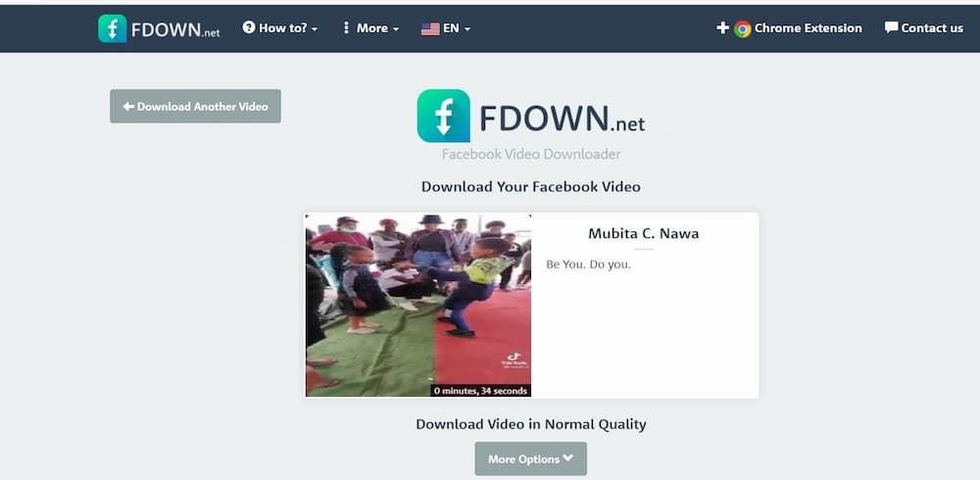Viewport: 980px width, 480px height.
Task: Click the plus icon before Chrome Extension
Action: tap(723, 28)
